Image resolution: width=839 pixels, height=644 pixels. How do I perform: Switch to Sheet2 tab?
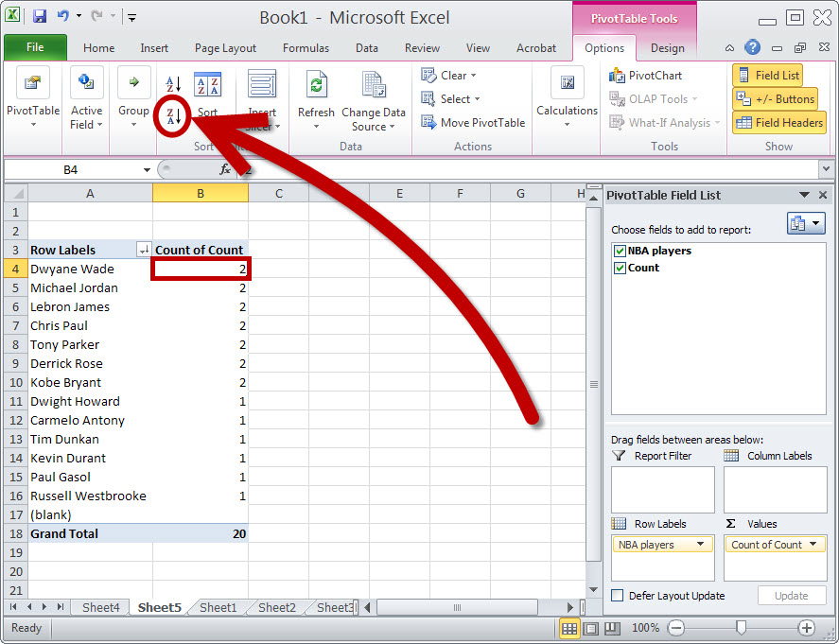[276, 608]
